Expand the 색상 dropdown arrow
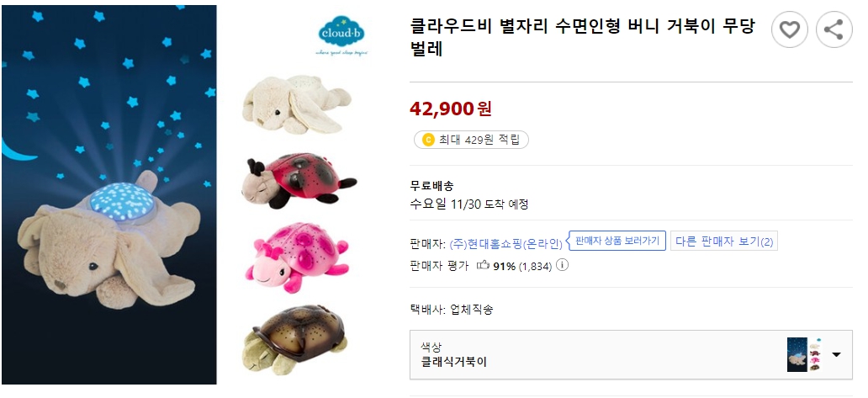The width and height of the screenshot is (868, 398). point(836,354)
